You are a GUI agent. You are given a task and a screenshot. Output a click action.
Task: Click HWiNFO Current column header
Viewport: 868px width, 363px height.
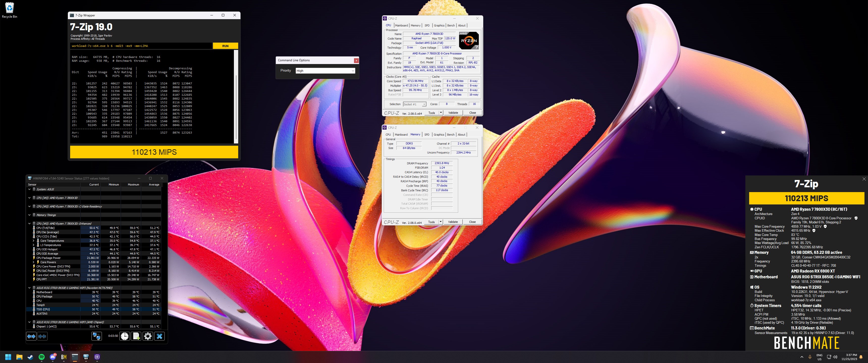pyautogui.click(x=94, y=185)
